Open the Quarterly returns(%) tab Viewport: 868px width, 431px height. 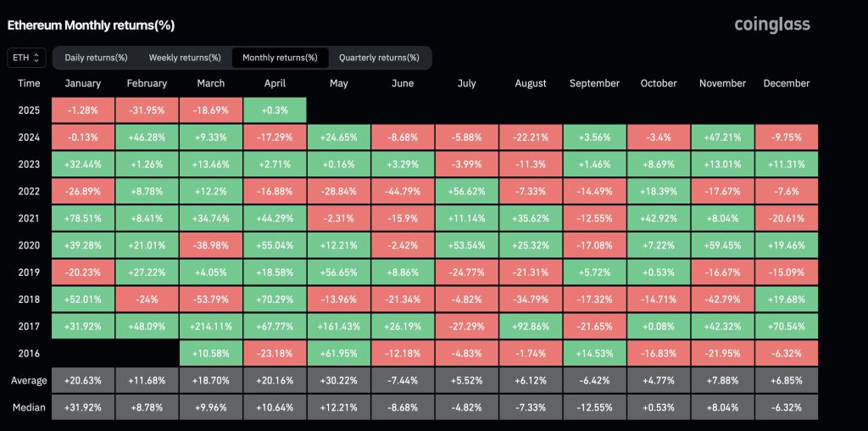pos(379,58)
